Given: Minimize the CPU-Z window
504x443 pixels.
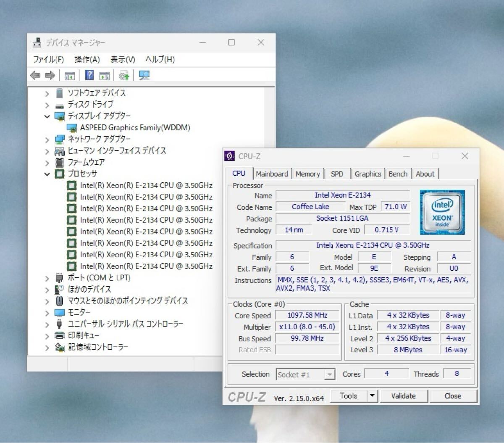Looking at the screenshot, I should [x=407, y=156].
